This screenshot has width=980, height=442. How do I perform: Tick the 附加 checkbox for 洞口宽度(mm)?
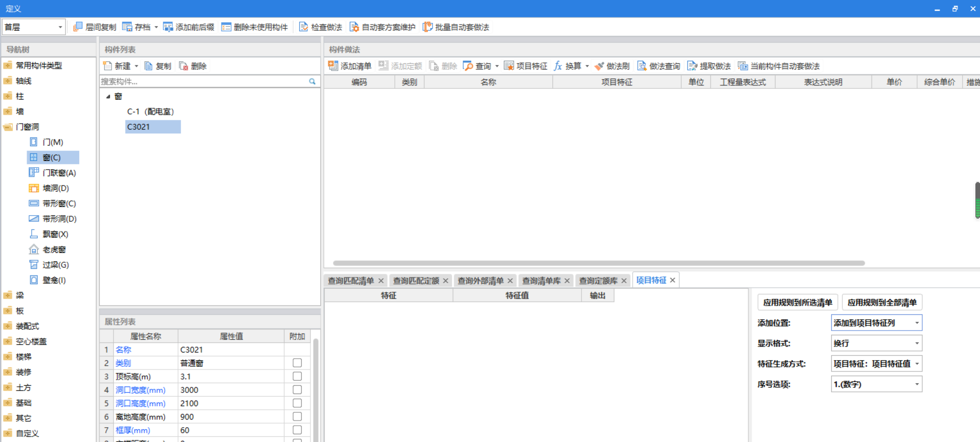[297, 389]
